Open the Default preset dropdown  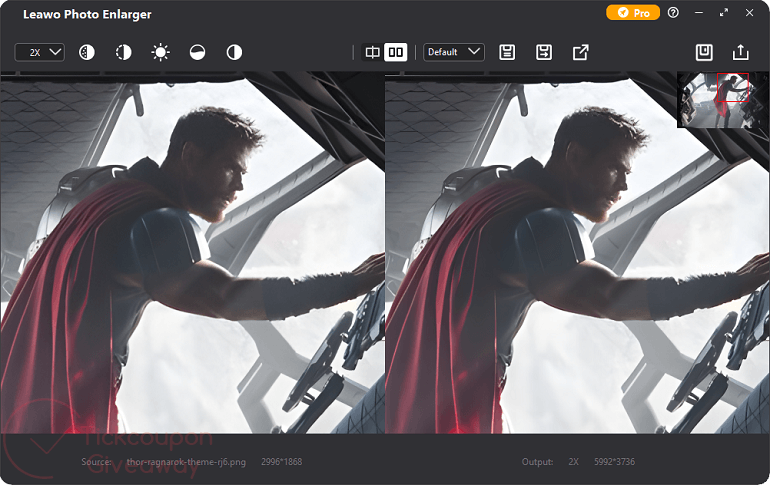(x=454, y=52)
